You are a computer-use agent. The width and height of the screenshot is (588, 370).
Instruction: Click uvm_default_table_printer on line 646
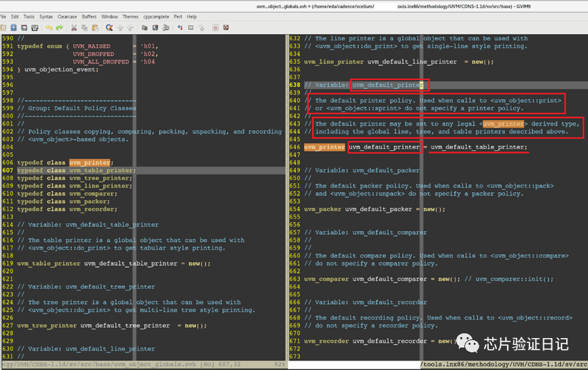(479, 147)
